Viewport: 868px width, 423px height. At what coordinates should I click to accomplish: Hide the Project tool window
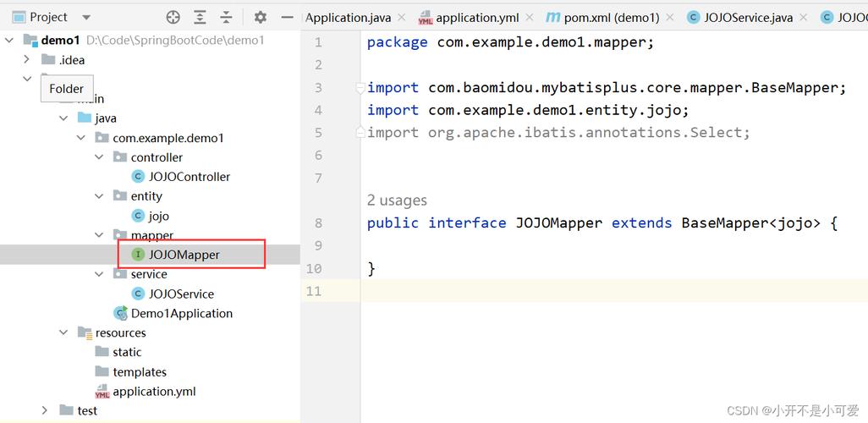(287, 17)
